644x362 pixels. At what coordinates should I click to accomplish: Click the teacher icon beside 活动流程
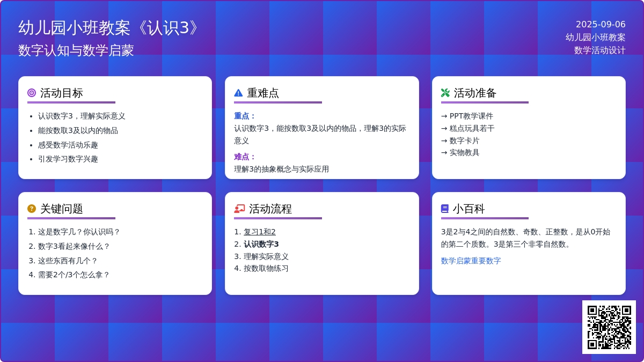click(239, 209)
